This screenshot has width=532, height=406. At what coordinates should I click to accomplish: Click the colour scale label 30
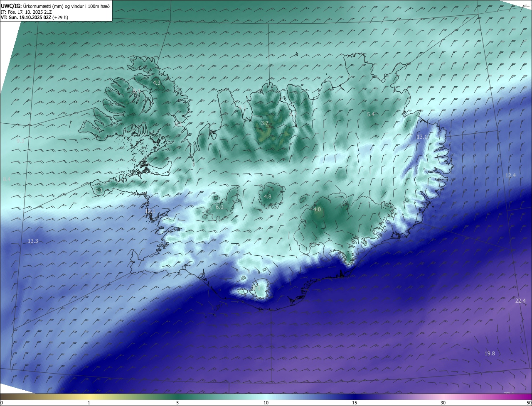tap(443, 403)
